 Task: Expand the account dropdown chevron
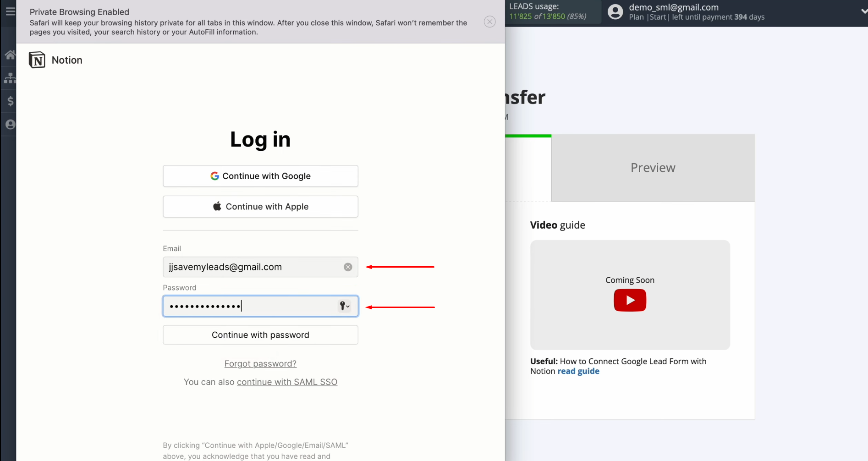pyautogui.click(x=863, y=11)
